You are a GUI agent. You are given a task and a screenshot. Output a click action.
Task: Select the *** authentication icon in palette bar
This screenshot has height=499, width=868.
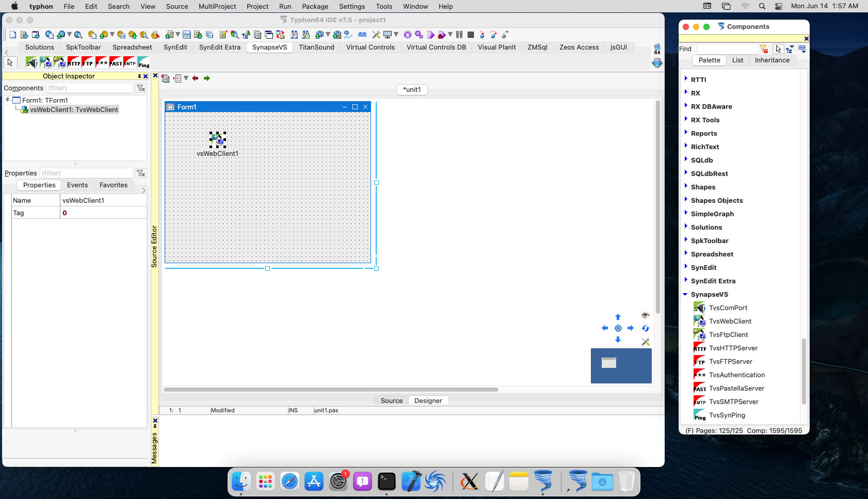tap(102, 62)
